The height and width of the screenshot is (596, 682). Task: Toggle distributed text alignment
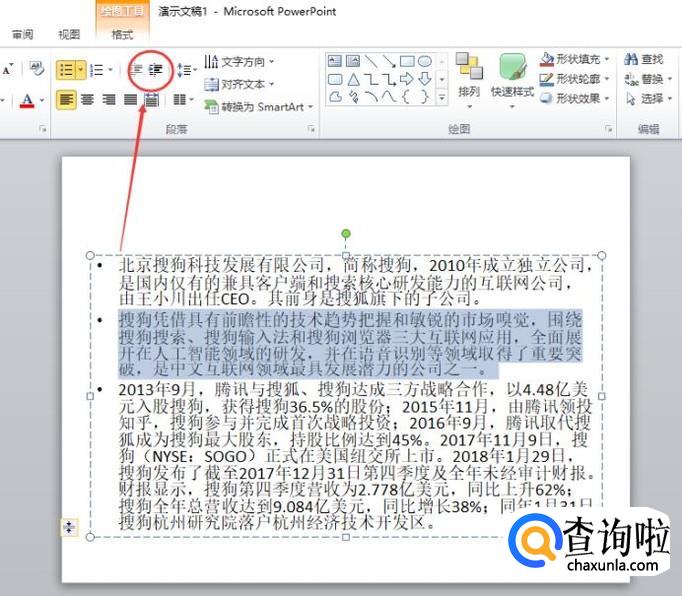click(x=151, y=100)
